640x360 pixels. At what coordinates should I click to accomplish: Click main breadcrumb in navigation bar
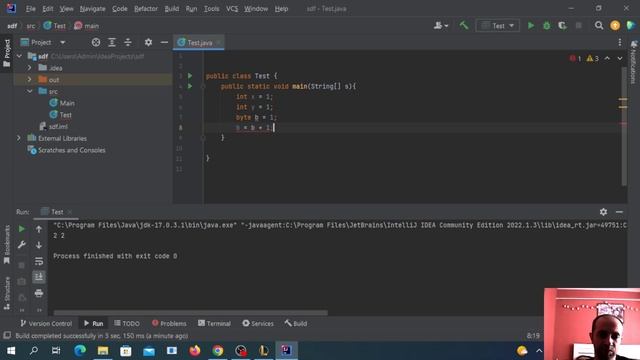coord(87,26)
